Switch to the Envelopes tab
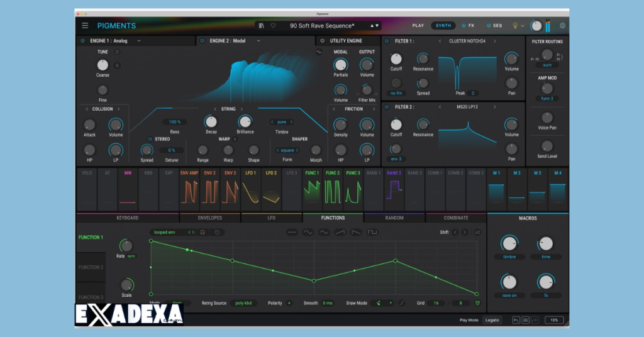The width and height of the screenshot is (644, 337). (x=210, y=218)
